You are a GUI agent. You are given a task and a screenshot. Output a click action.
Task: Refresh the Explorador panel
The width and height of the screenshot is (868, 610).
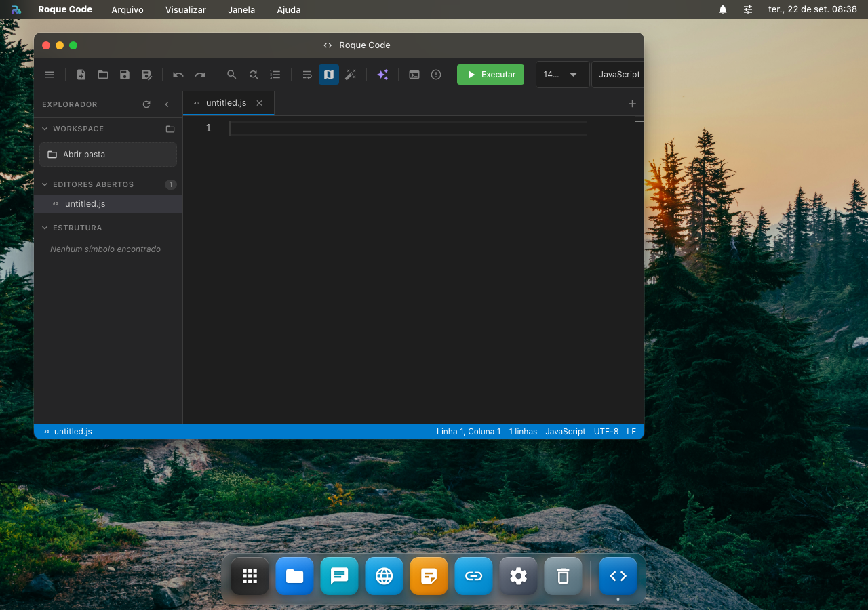pos(146,104)
